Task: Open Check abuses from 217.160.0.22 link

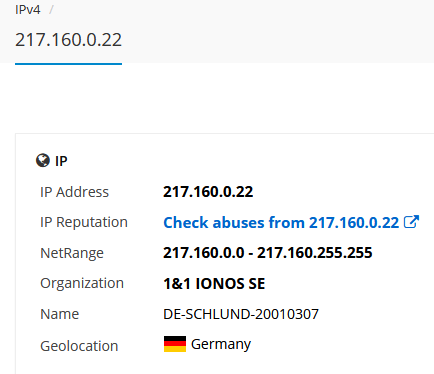Action: (x=281, y=222)
